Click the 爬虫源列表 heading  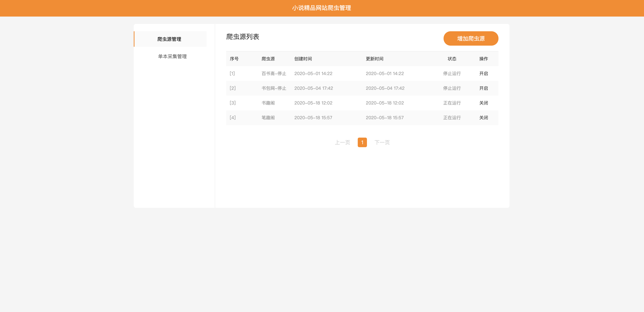tap(242, 37)
